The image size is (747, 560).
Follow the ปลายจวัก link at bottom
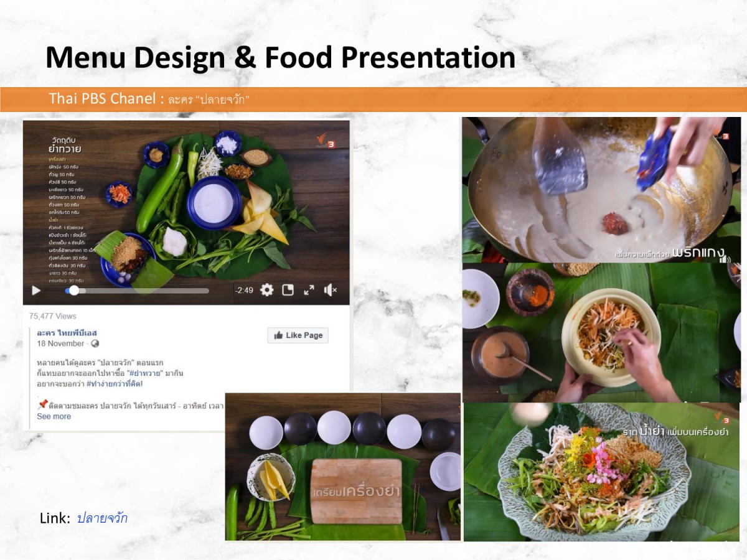(102, 518)
